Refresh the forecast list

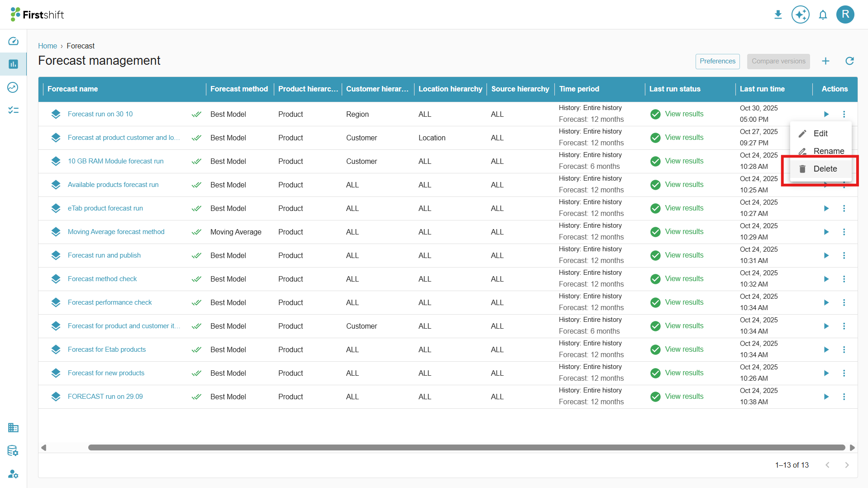tap(849, 61)
